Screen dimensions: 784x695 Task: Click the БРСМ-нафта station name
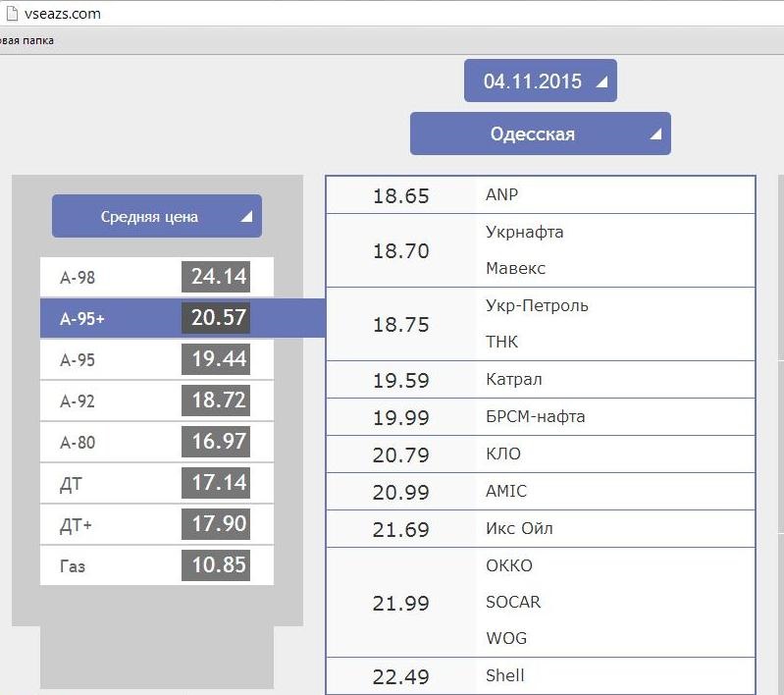click(x=535, y=416)
